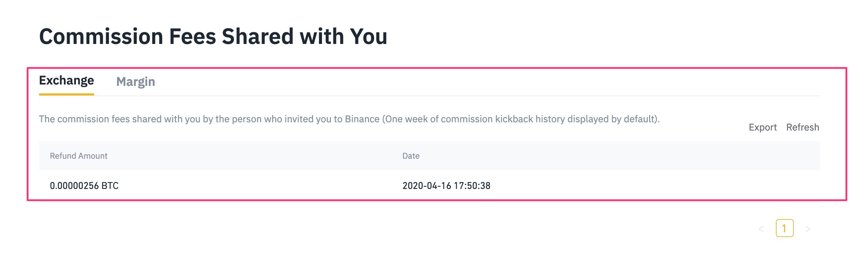The image size is (868, 259).
Task: Click the BTC currency label in the row
Action: 110,186
